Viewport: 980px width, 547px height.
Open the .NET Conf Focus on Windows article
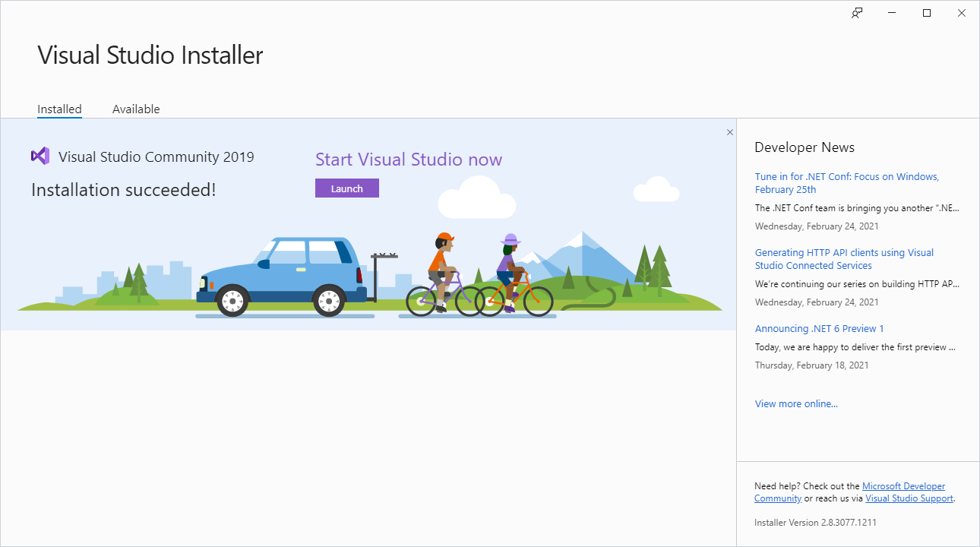(x=847, y=183)
